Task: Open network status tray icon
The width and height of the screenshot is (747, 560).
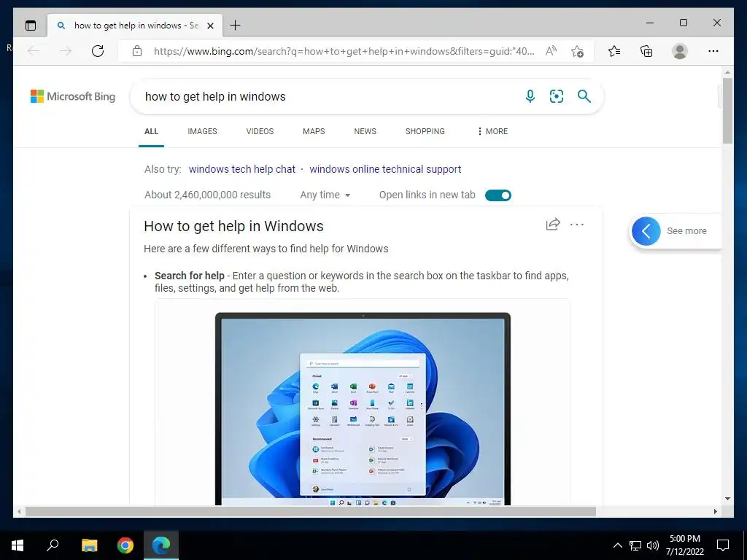Action: coord(635,545)
